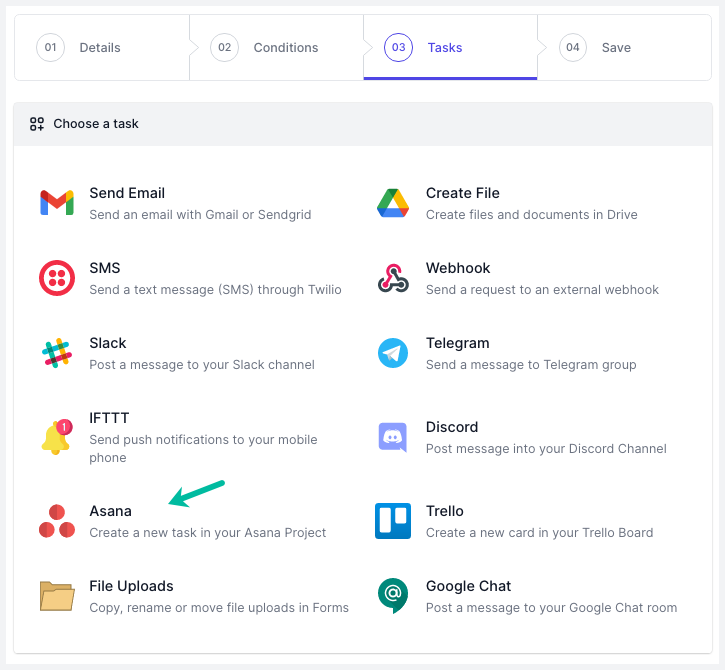Open the Google Chat task title

coord(468,586)
